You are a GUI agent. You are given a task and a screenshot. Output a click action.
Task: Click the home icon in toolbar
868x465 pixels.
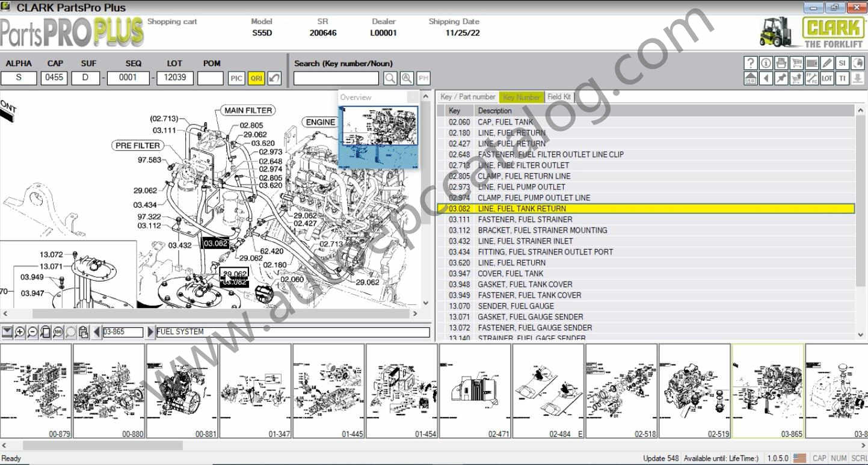pos(750,78)
